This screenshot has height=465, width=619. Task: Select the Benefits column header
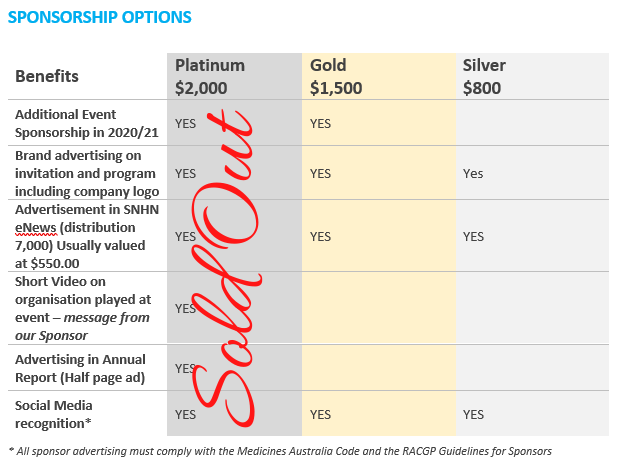[x=47, y=76]
